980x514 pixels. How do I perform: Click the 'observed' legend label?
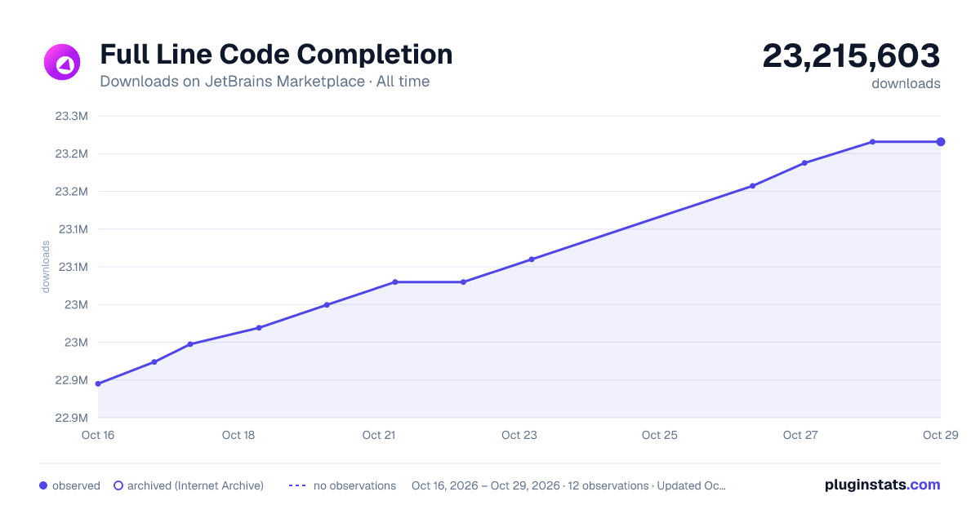(x=76, y=485)
